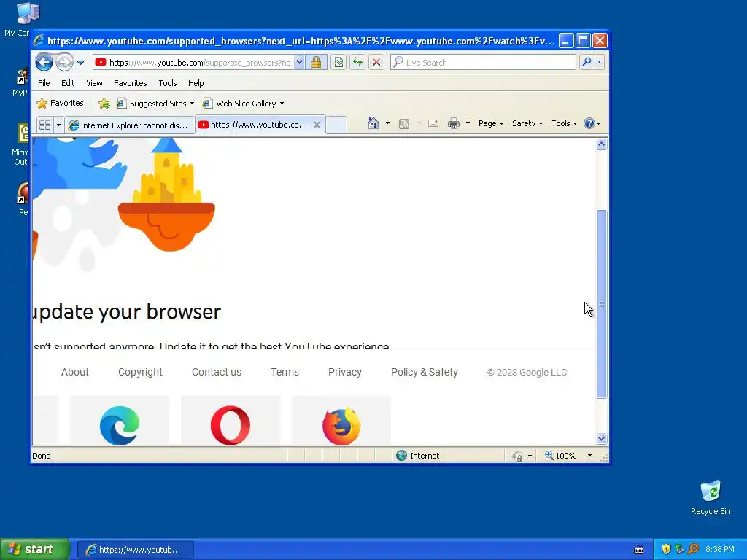Click the Copyright footer link

[140, 372]
